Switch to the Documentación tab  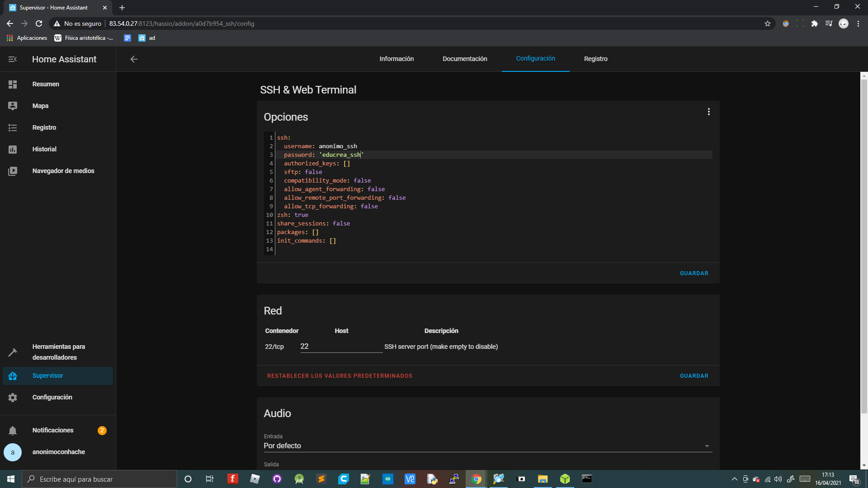click(x=465, y=59)
